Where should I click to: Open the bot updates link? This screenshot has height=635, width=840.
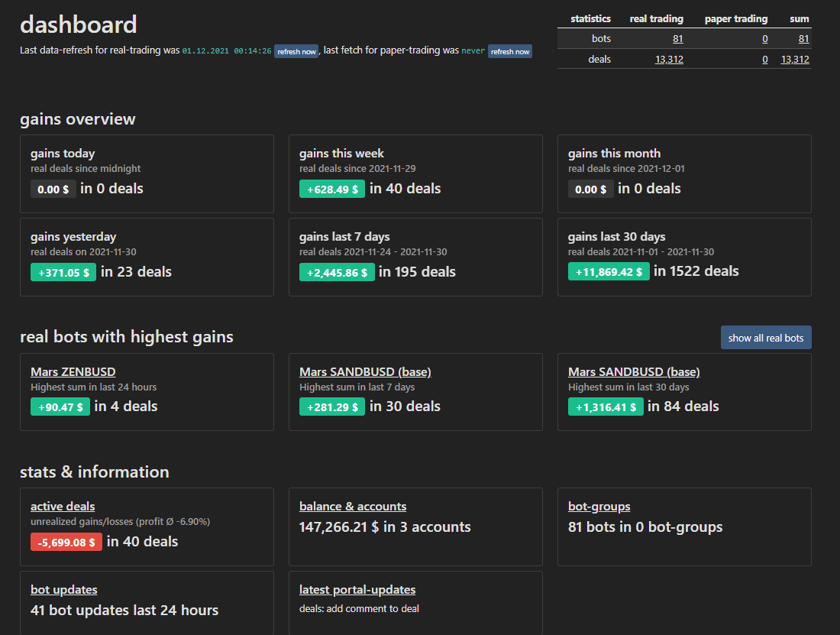click(x=63, y=589)
